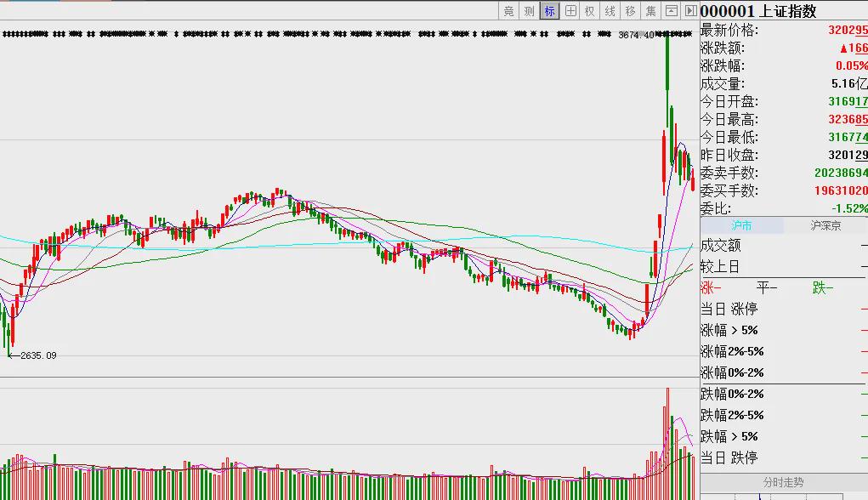Open the 分时走势 panel header
Screen dimensions: 868x500
783,482
